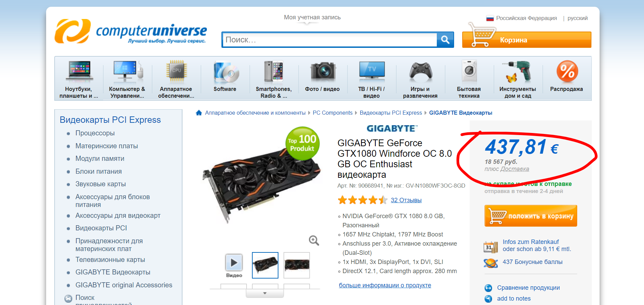Open Сравнение продукции link

point(528,288)
